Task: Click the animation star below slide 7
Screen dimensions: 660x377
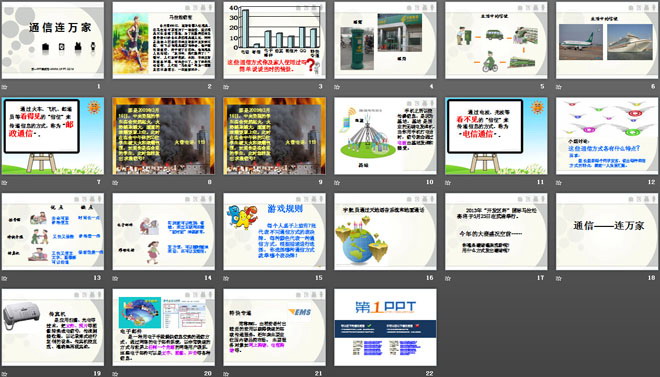Action: pyautogui.click(x=4, y=183)
